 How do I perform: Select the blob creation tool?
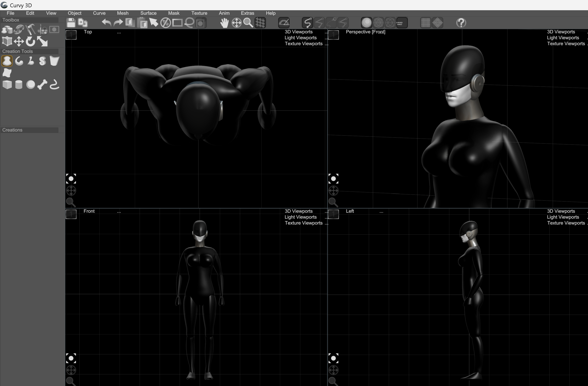[x=7, y=61]
